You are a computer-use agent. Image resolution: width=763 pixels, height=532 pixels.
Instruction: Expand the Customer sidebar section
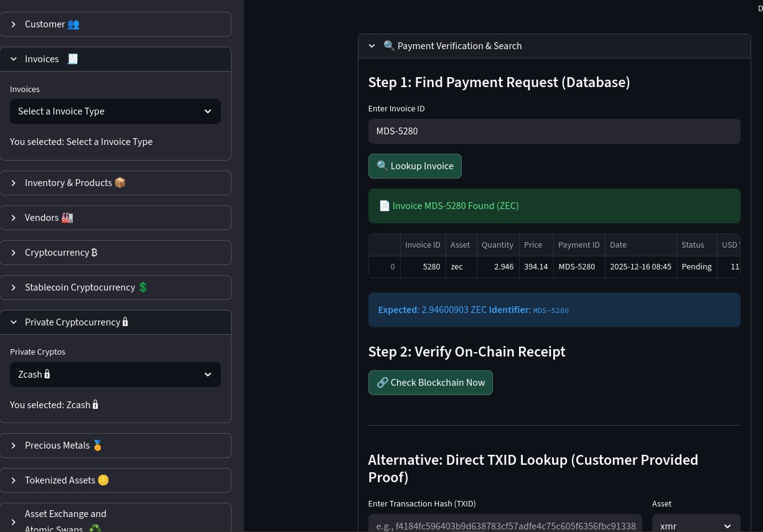(115, 24)
